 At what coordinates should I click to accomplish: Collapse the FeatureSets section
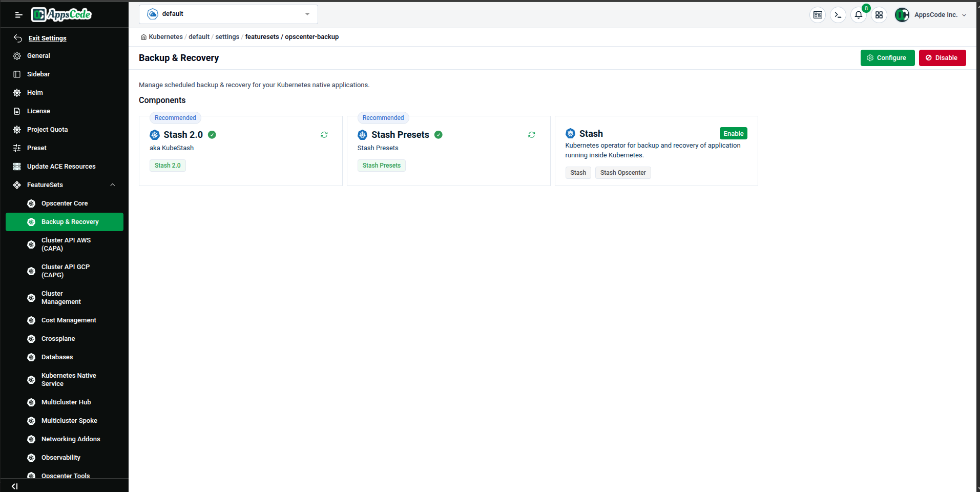pyautogui.click(x=112, y=184)
